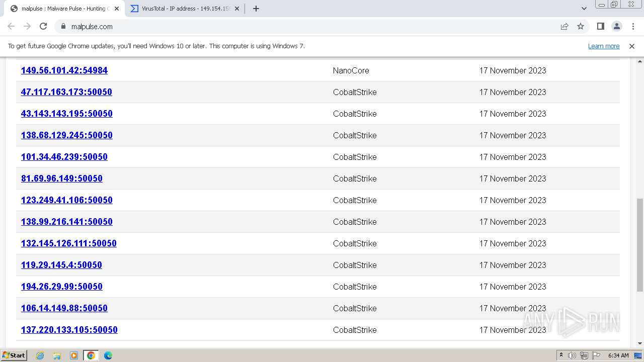The width and height of the screenshot is (644, 362).
Task: Open link 138.99.216.141:50050
Action: 67,222
